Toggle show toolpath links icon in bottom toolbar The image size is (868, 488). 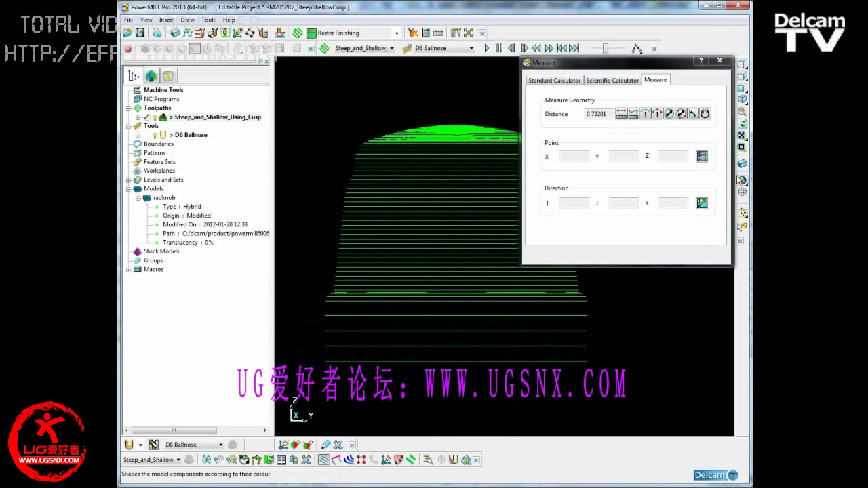point(335,460)
